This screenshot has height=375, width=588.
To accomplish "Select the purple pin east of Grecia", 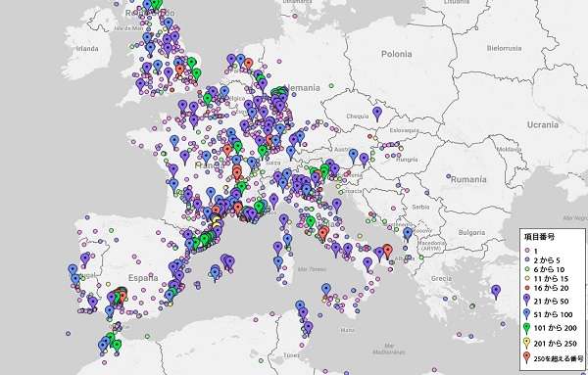I will [496, 292].
